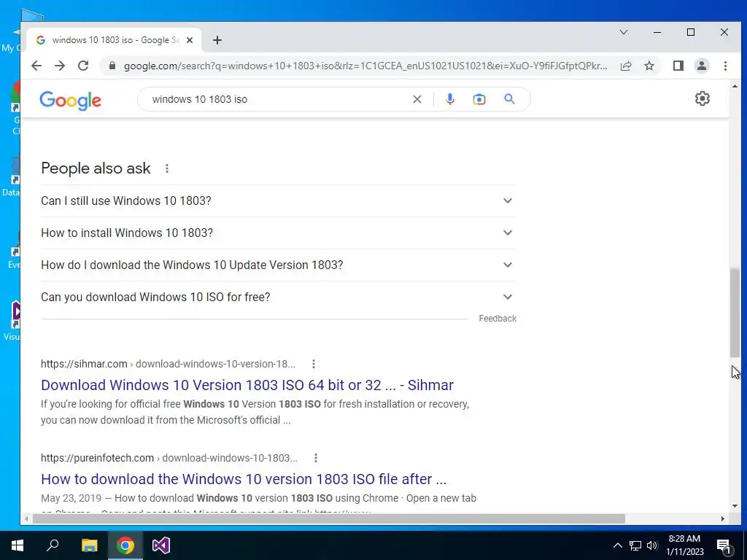Submit search with magnifier icon
The image size is (747, 560).
coord(509,99)
